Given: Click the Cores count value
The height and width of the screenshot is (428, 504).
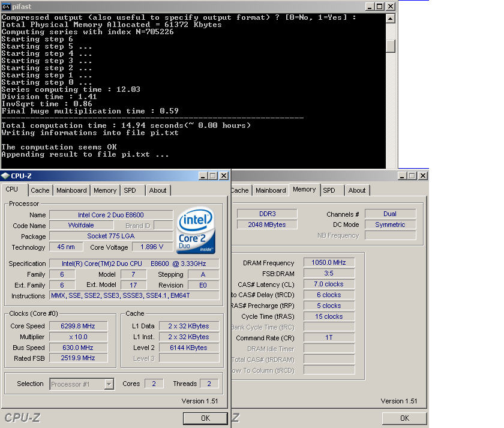Looking at the screenshot, I should [x=154, y=384].
